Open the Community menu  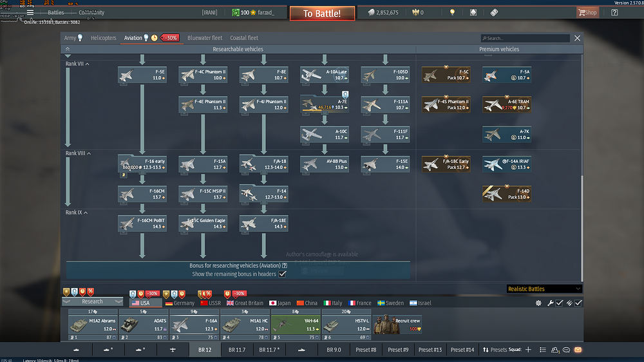click(91, 12)
